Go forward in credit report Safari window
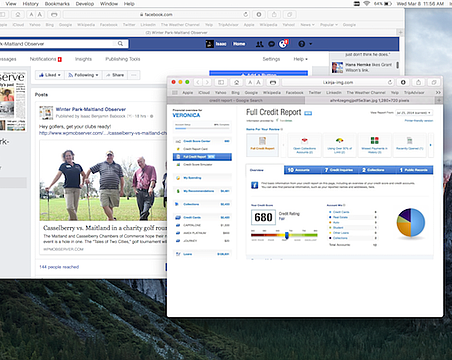452x360 pixels. pos(207,82)
